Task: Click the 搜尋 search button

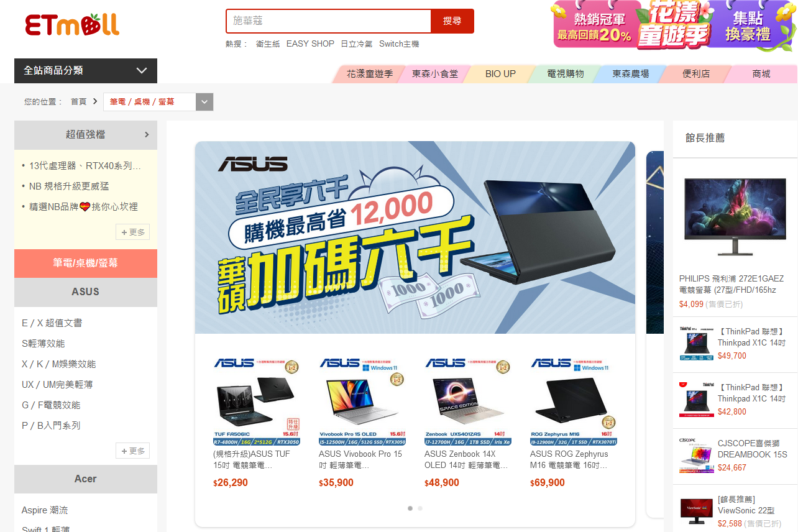Action: (x=452, y=21)
